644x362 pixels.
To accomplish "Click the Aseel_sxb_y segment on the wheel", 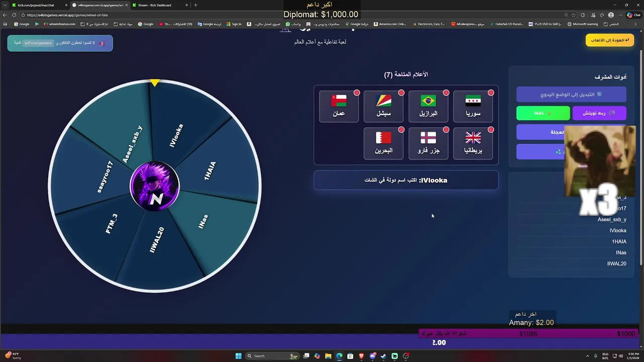I will [132, 144].
